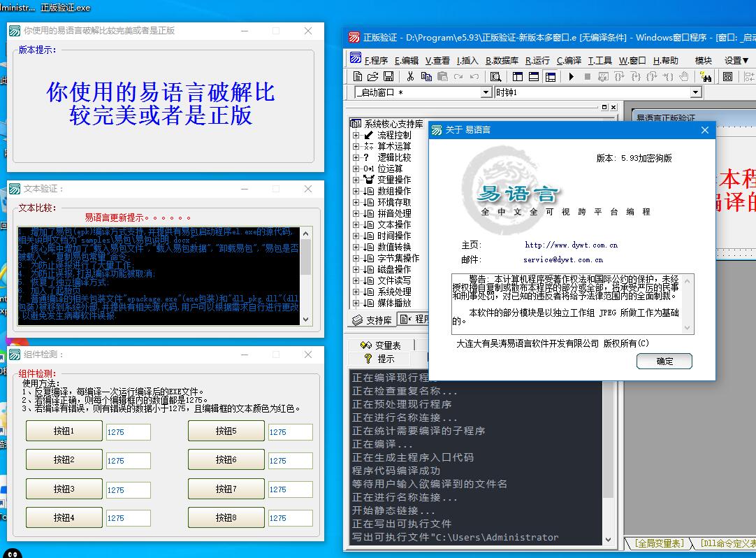Click scrollbar down arrow in 文本验证 text box
The width and height of the screenshot is (756, 558).
click(x=305, y=320)
